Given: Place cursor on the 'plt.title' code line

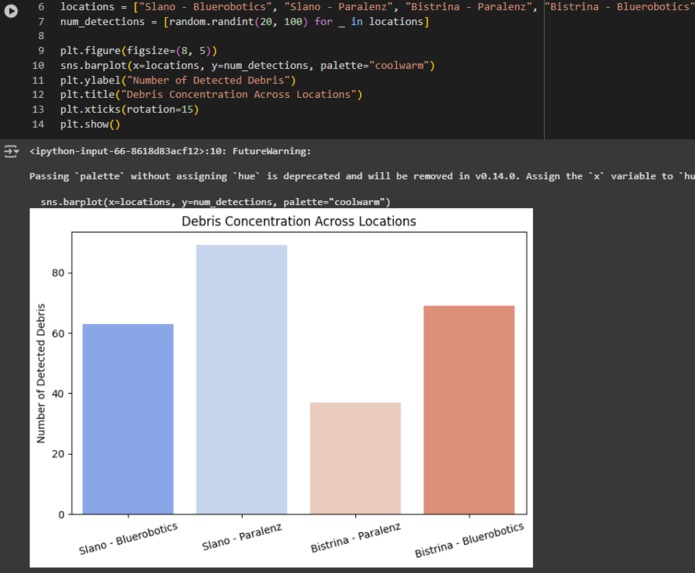Looking at the screenshot, I should 211,94.
